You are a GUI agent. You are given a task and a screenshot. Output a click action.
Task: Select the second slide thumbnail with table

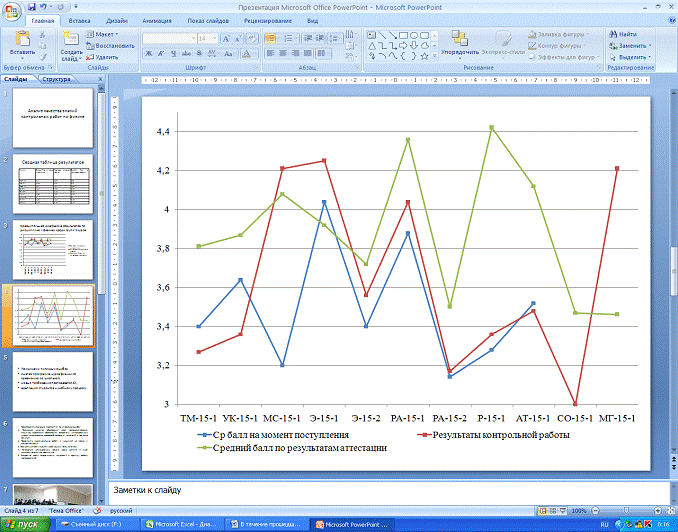tap(57, 182)
